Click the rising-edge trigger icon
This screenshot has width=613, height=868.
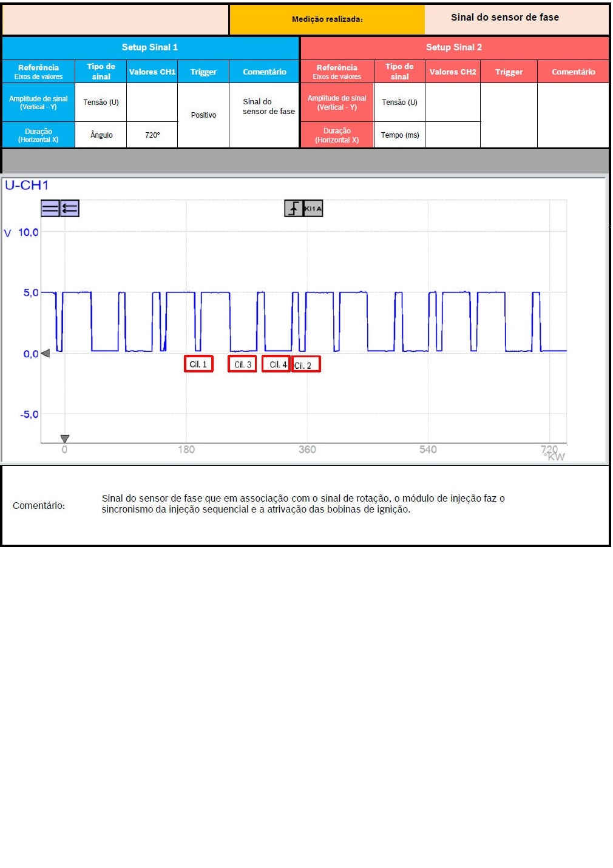[294, 209]
